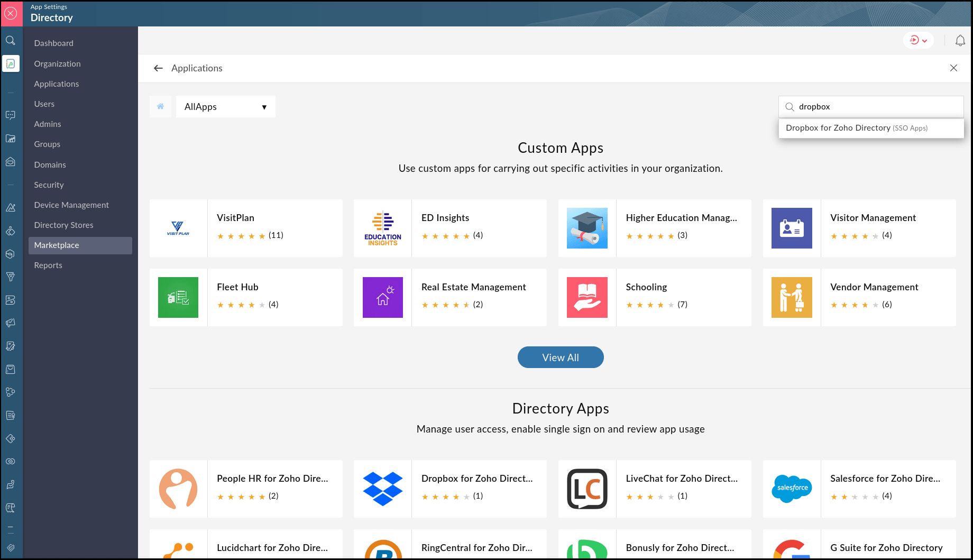The image size is (973, 560).
Task: Open Reports in sidebar
Action: (48, 265)
